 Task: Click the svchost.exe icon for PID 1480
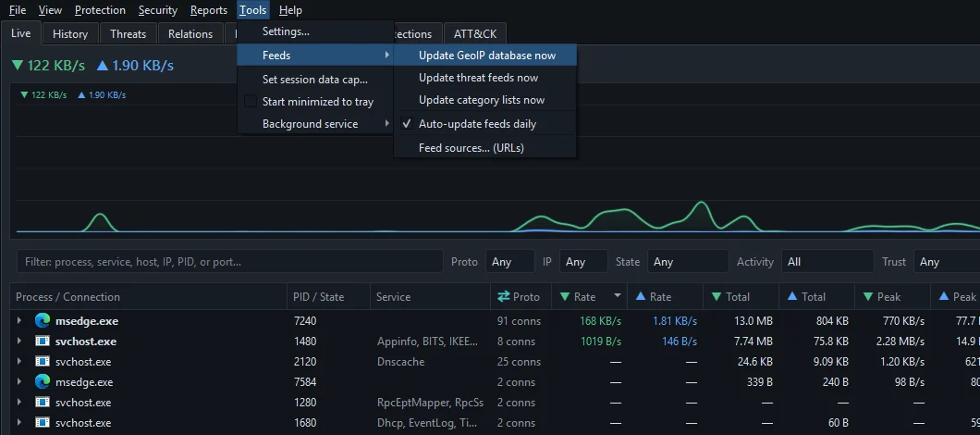43,342
